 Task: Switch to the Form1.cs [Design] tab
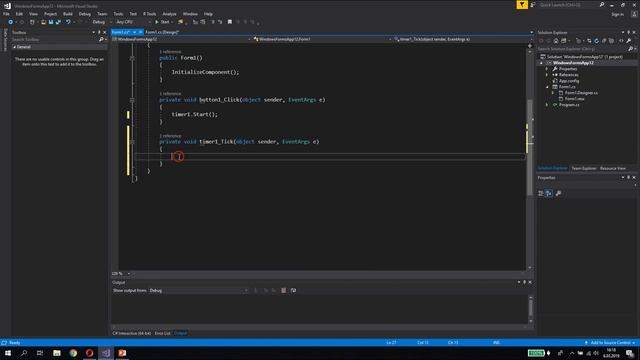point(162,32)
